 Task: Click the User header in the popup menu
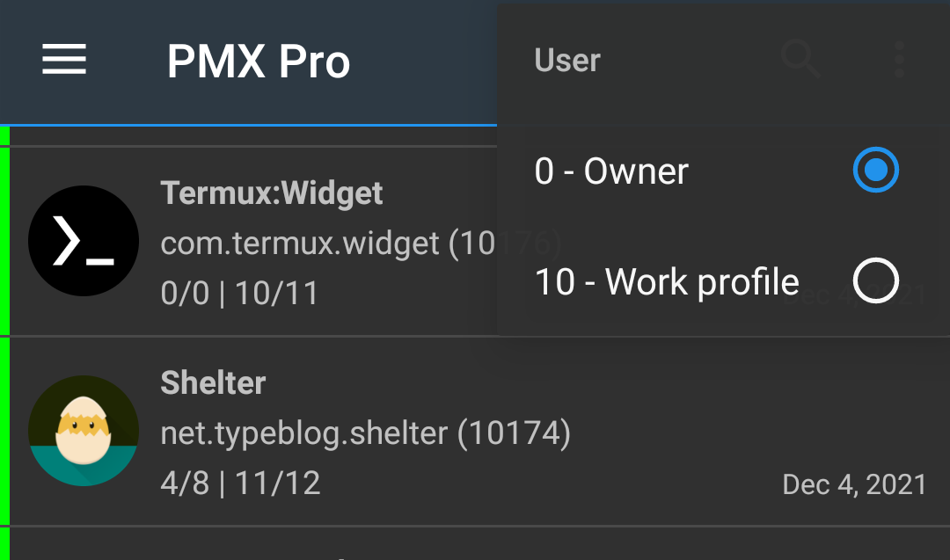point(566,60)
